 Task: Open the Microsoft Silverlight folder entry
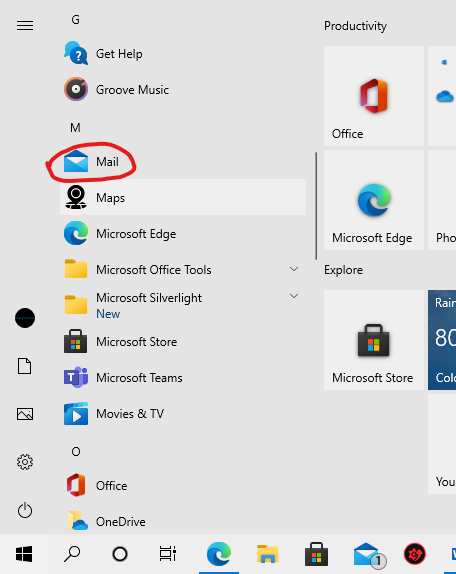(x=183, y=305)
